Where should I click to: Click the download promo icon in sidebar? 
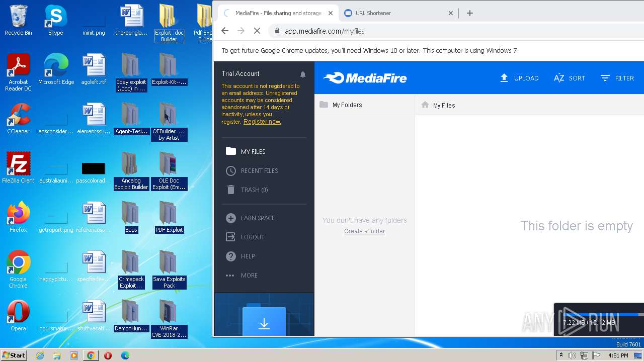264,322
